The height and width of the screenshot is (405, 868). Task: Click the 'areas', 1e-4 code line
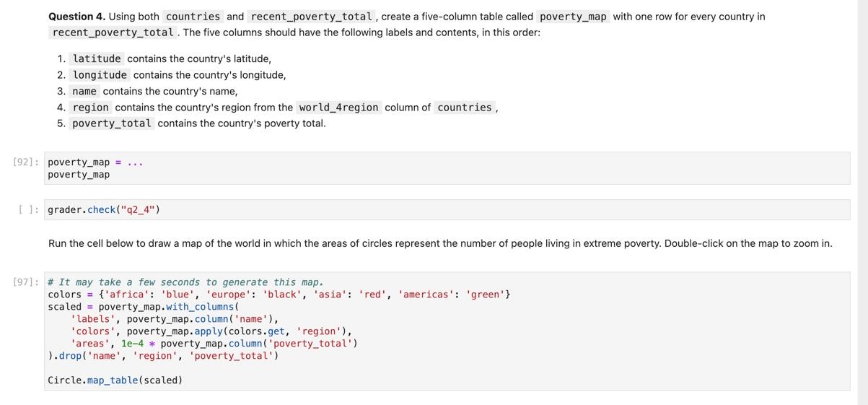tap(214, 344)
